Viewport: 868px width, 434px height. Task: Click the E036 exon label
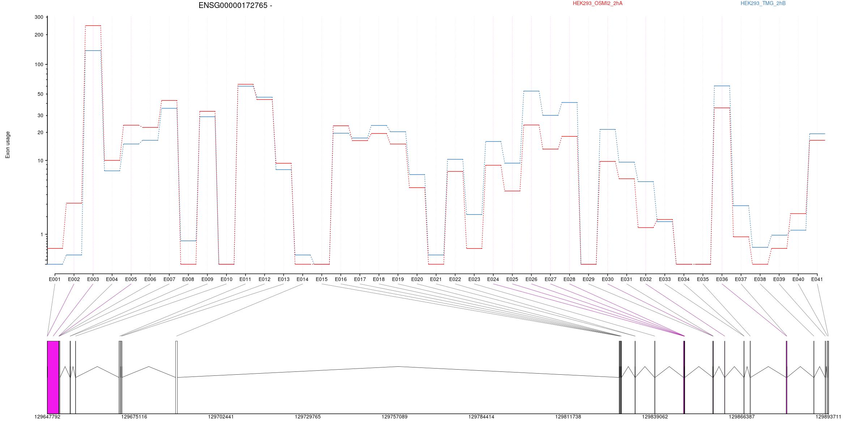(x=722, y=279)
